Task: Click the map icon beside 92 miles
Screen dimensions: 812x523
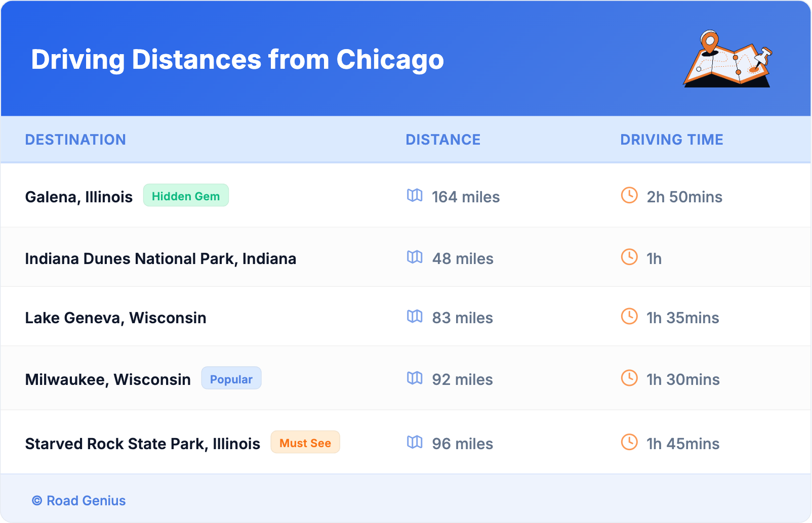Action: coord(415,378)
